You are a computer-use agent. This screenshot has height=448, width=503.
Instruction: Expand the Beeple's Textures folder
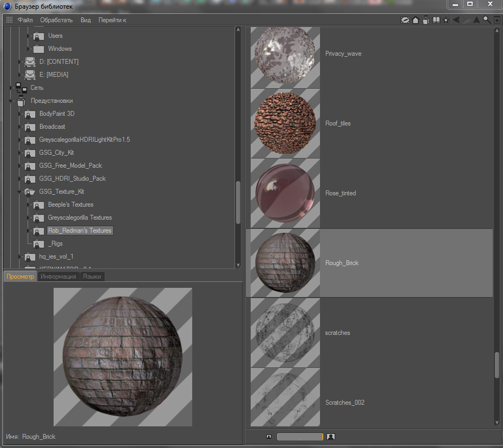(x=28, y=205)
